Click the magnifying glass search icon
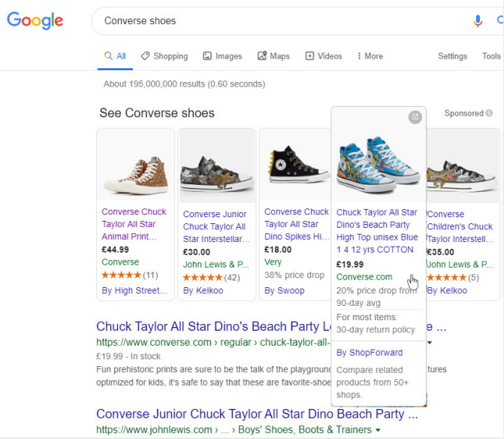504x439 pixels. [x=499, y=21]
